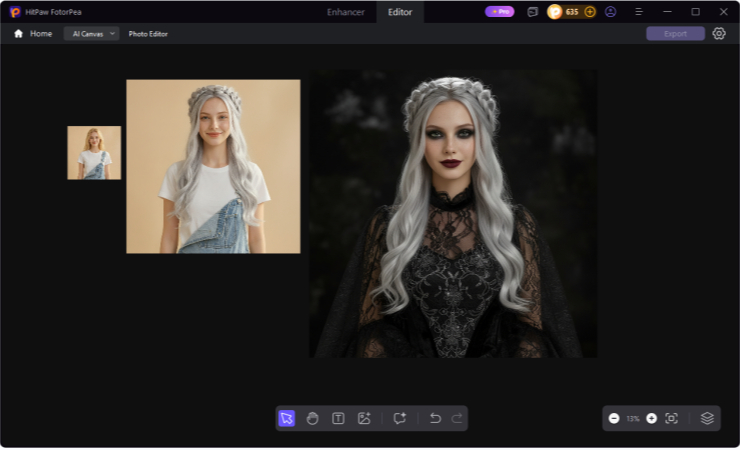Click the gold coin icon
This screenshot has height=450, width=740.
click(x=555, y=12)
